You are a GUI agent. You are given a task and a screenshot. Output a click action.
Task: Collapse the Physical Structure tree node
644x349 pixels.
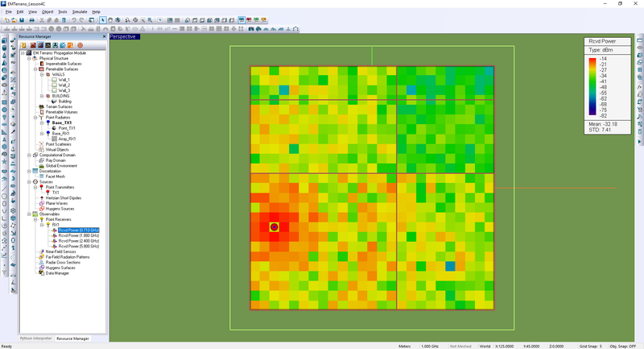pyautogui.click(x=29, y=58)
